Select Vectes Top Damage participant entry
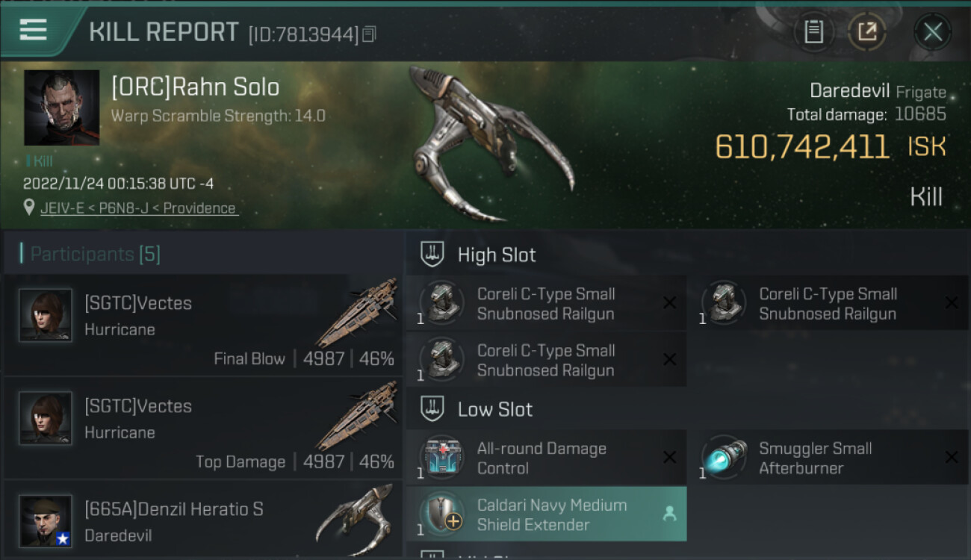The width and height of the screenshot is (971, 560). (x=203, y=428)
